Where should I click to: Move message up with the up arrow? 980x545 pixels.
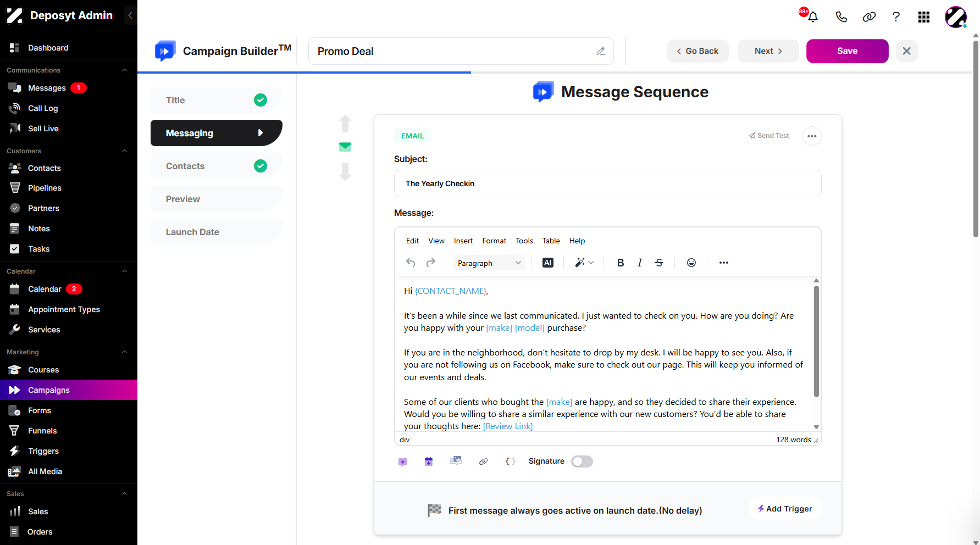click(345, 124)
